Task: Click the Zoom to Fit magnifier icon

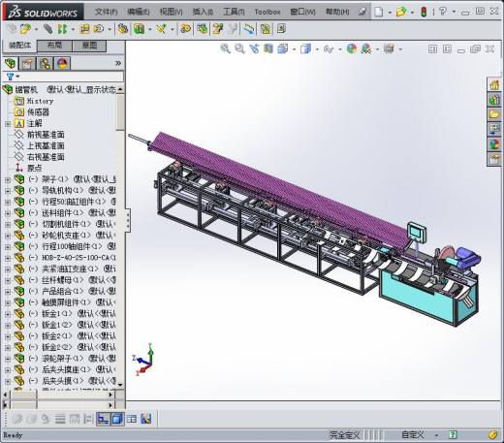Action: pyautogui.click(x=225, y=48)
